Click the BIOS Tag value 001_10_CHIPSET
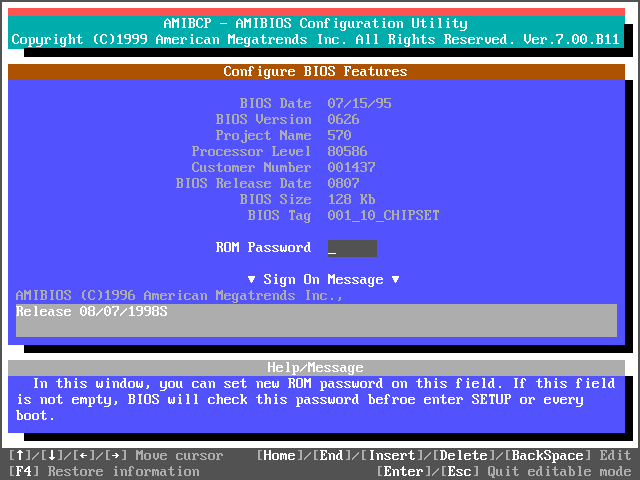 pos(383,216)
